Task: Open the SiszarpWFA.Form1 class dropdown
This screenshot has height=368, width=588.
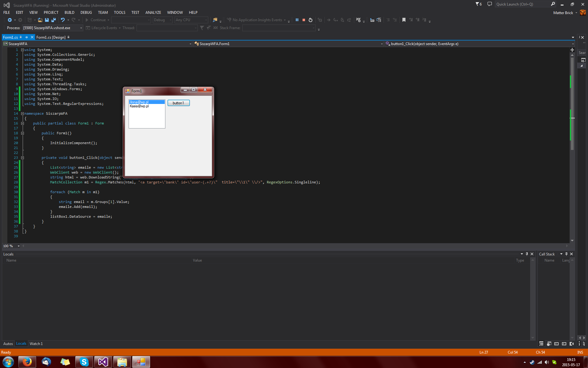Action: pyautogui.click(x=382, y=44)
